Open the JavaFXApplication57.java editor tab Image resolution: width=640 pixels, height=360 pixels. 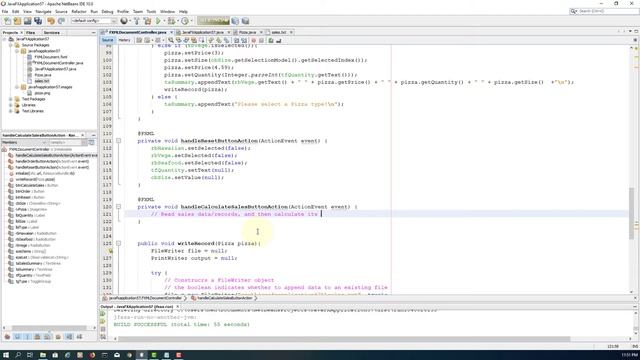click(202, 32)
